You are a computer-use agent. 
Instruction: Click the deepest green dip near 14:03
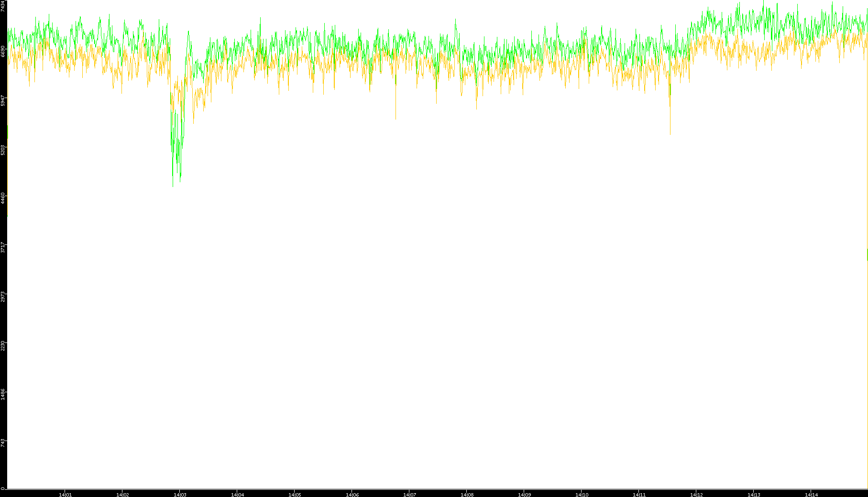[173, 184]
